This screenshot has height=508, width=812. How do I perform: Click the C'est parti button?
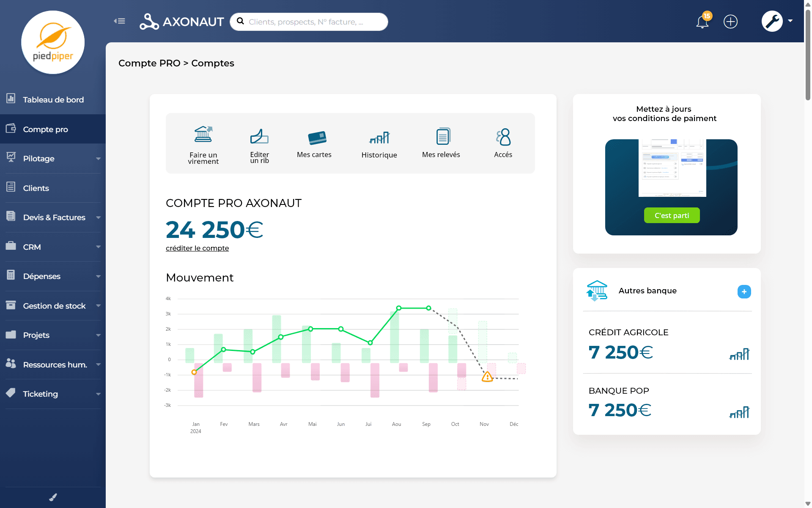point(672,215)
